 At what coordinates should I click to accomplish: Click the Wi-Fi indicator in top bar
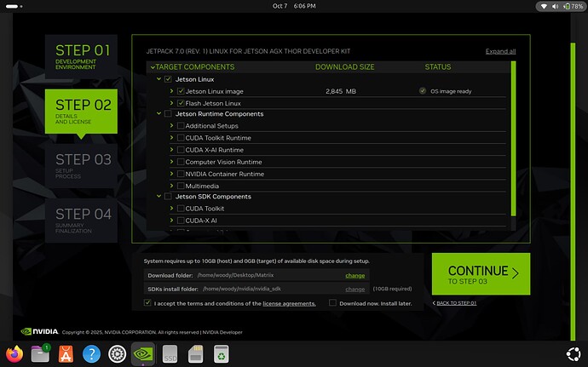[544, 6]
